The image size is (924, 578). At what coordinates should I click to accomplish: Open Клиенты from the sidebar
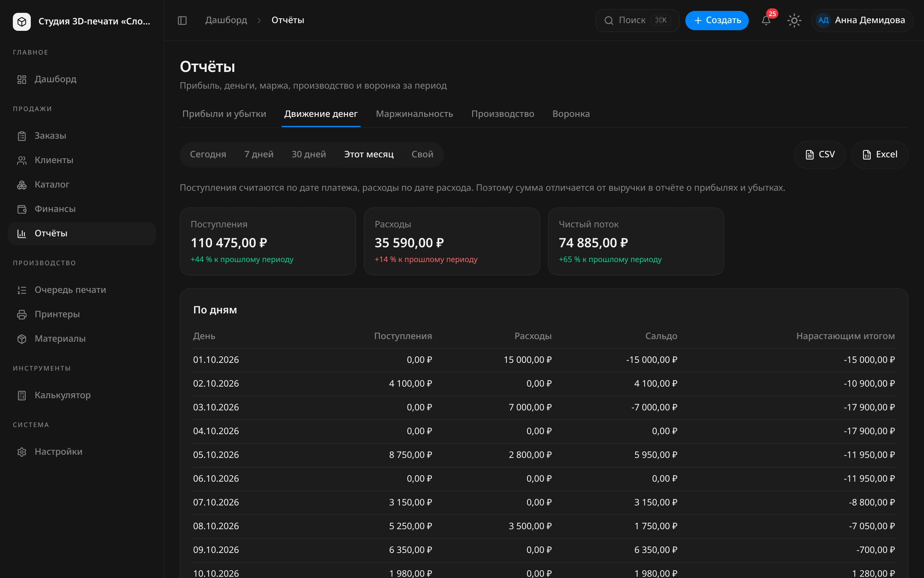click(x=82, y=160)
